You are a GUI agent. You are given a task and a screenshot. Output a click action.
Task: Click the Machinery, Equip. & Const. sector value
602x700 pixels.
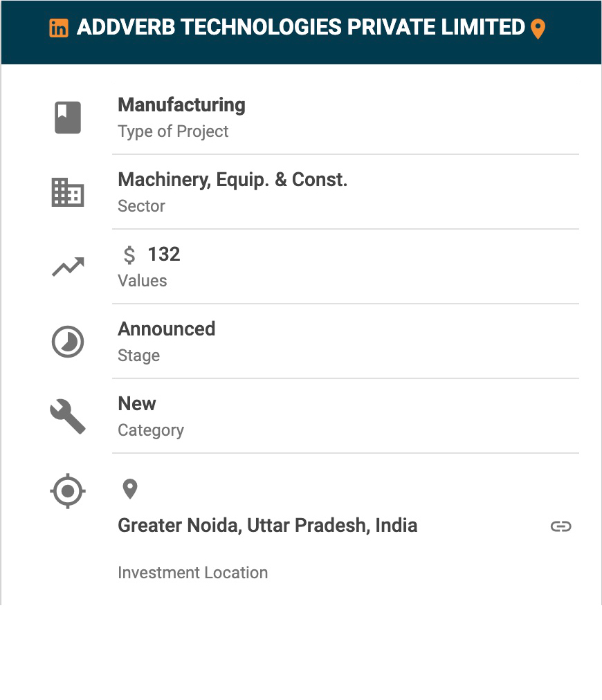(232, 180)
